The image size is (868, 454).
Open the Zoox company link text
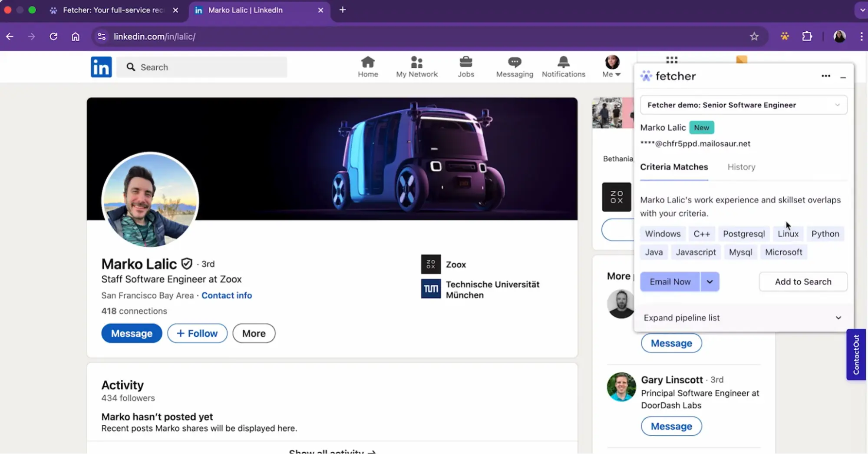point(456,264)
